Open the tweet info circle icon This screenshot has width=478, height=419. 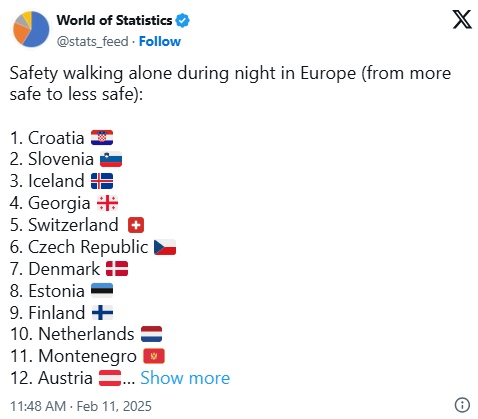tap(462, 405)
